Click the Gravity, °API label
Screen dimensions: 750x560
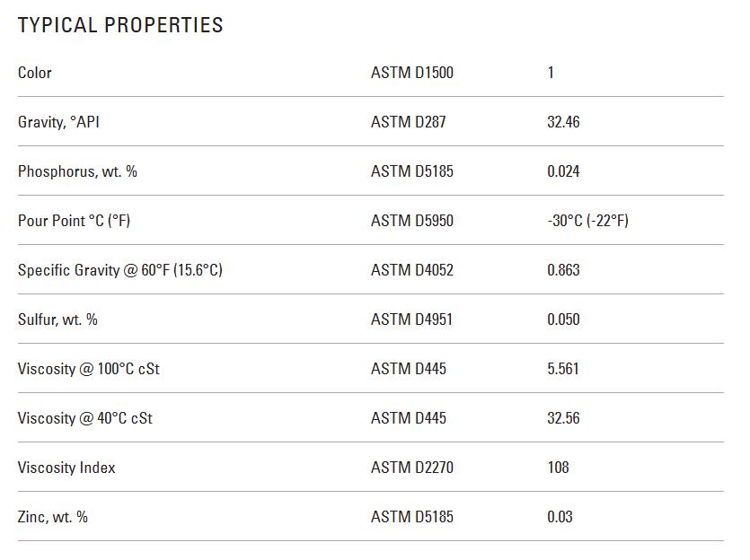pos(58,122)
